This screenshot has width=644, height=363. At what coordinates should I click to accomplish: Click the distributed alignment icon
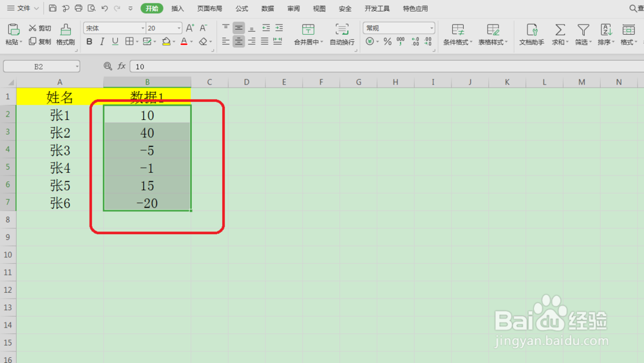(x=278, y=41)
